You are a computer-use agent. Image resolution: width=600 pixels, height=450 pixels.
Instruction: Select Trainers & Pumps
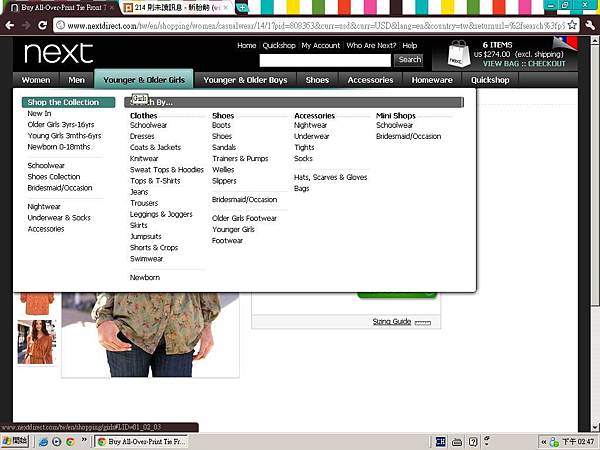[x=240, y=158]
